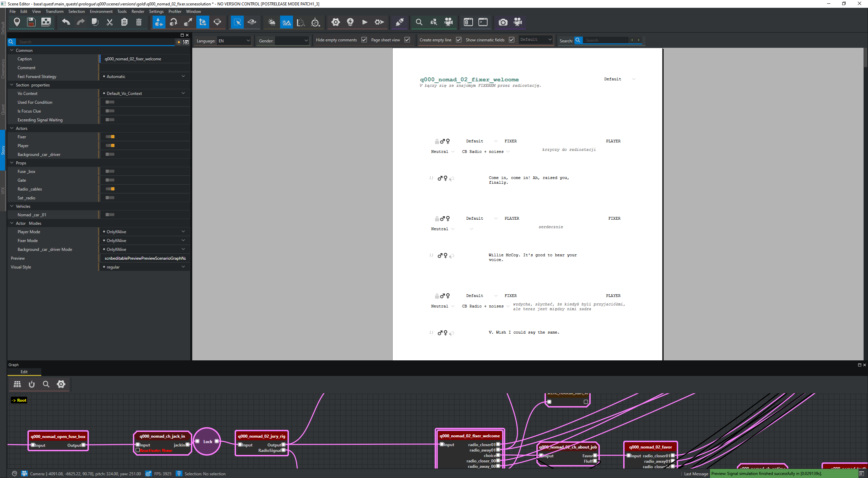
Task: Click the property panel search field
Action: coord(95,42)
